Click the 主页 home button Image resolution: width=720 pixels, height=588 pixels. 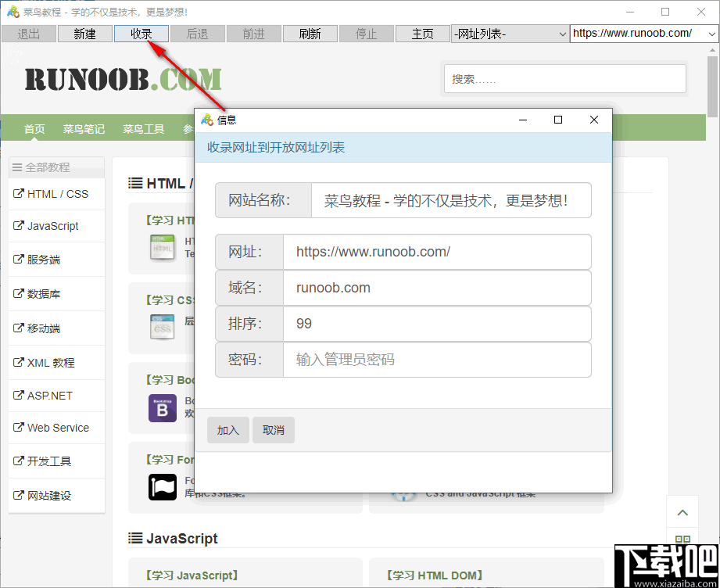422,34
